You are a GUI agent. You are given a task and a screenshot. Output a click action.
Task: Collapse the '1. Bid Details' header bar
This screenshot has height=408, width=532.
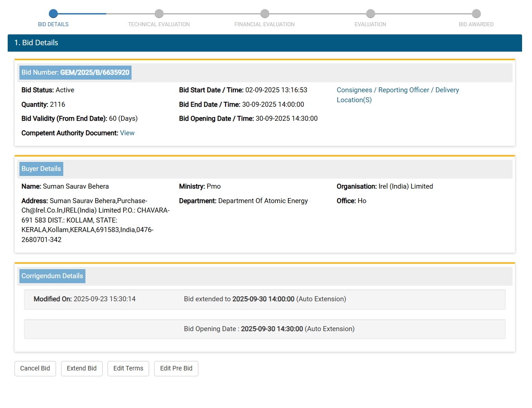point(264,43)
